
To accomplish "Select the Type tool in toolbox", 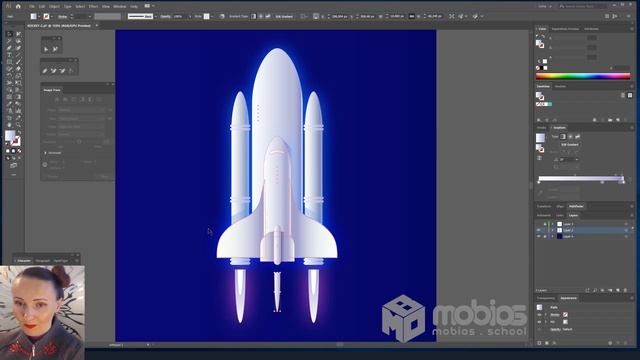I will point(9,55).
